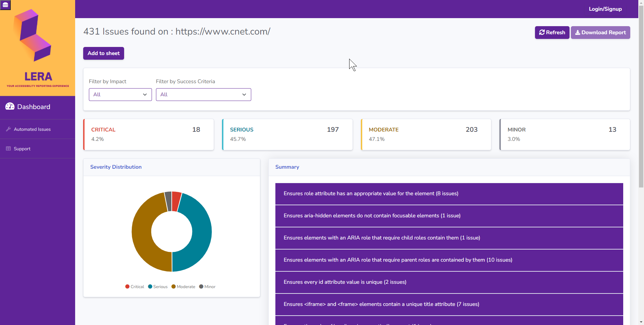Toggle the Critical series in the chart legend

[x=135, y=287]
